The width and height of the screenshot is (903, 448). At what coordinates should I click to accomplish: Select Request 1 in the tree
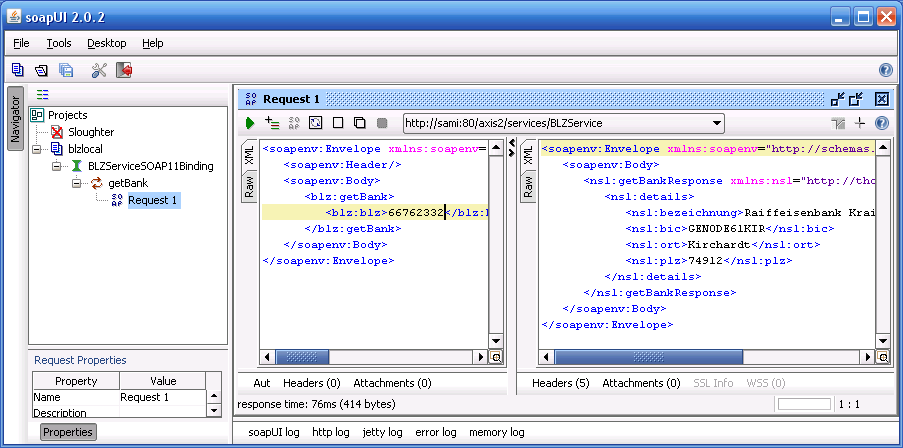[x=153, y=200]
